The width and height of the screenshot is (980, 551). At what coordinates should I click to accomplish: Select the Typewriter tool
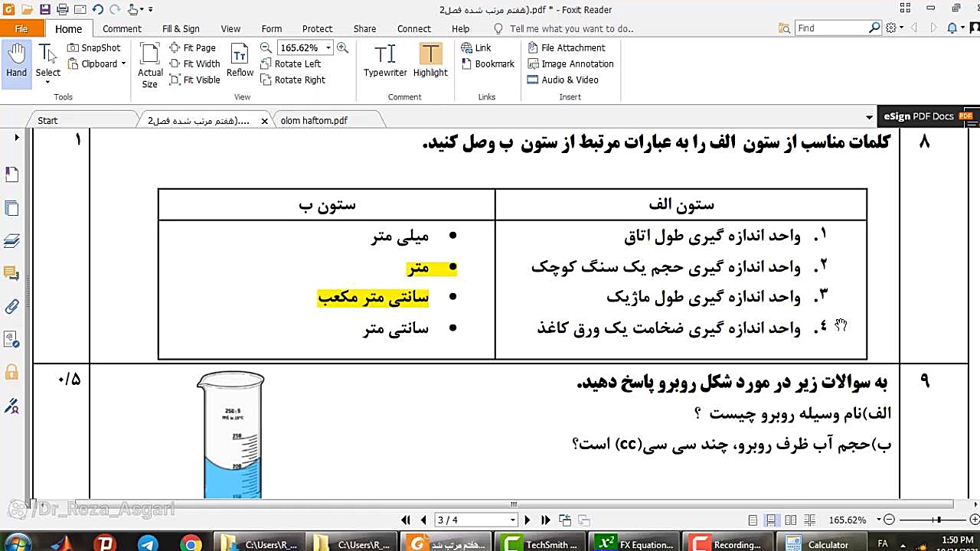coord(384,61)
